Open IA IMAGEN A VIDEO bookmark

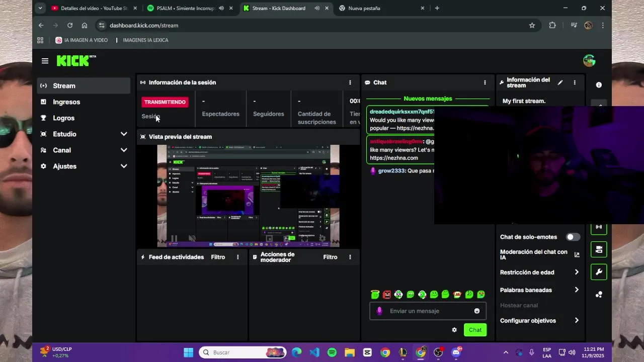coord(82,40)
